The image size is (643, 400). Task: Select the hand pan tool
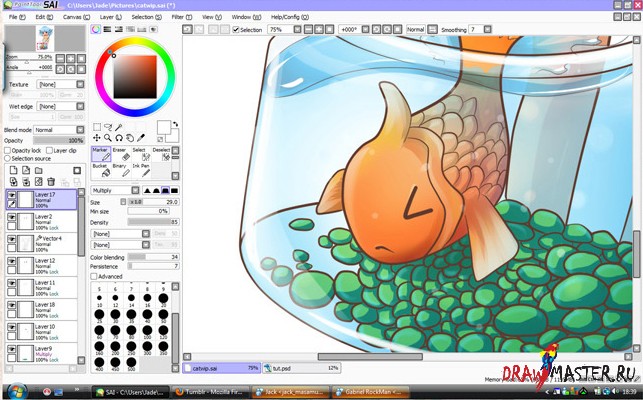point(130,138)
